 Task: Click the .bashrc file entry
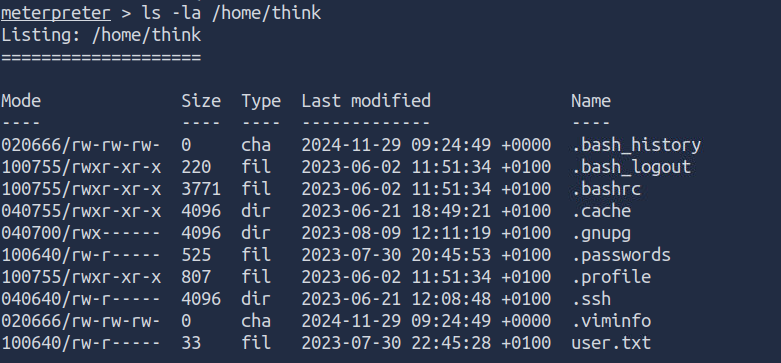[x=606, y=189]
